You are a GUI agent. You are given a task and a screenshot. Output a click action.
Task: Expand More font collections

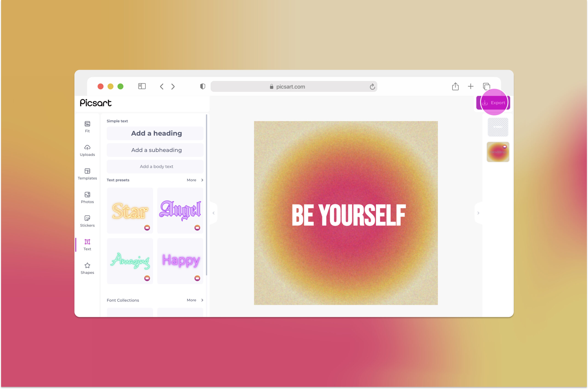(195, 300)
